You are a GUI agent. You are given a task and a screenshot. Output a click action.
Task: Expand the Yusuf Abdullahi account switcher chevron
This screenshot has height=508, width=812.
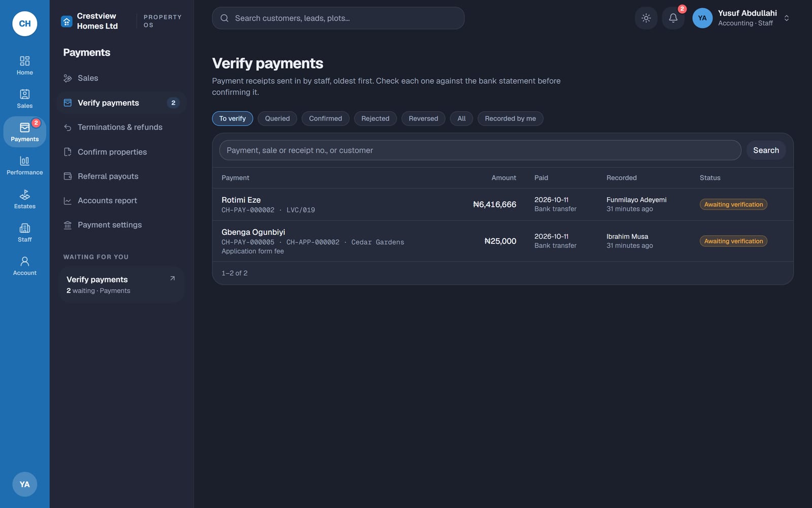point(786,18)
